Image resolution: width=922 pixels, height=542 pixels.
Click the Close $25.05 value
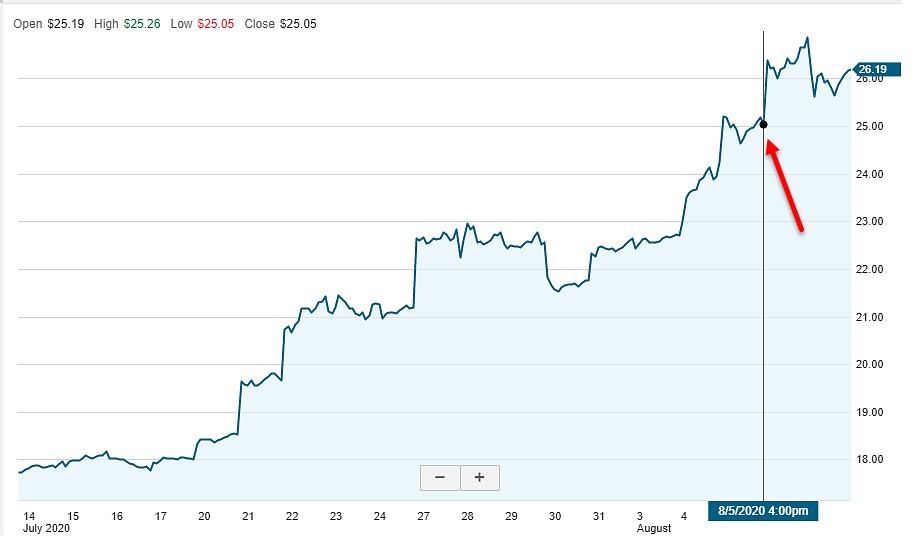click(280, 24)
